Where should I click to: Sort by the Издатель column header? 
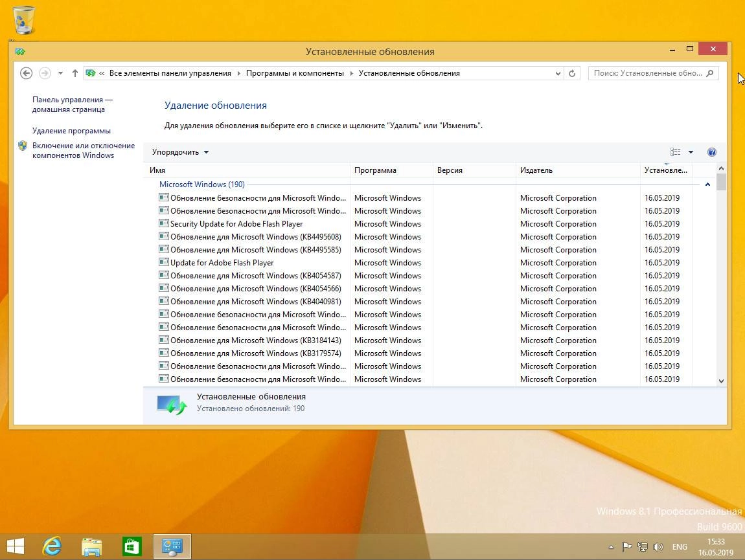(578, 170)
